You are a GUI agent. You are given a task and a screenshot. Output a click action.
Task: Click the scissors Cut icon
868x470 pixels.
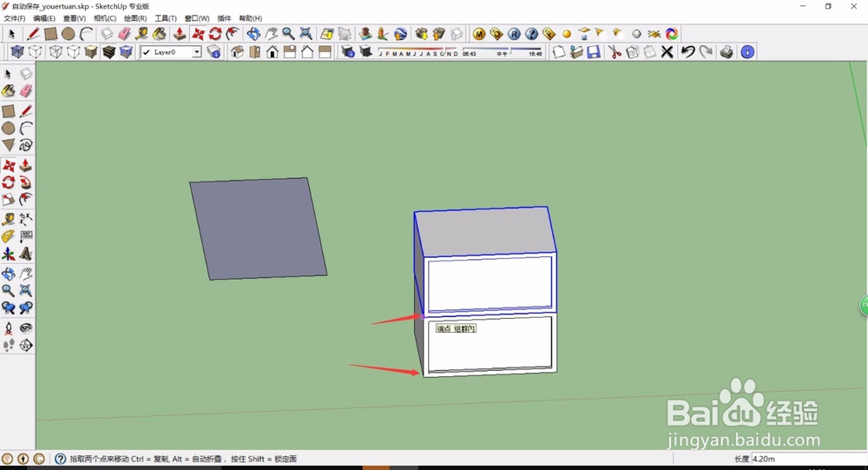pyautogui.click(x=615, y=52)
